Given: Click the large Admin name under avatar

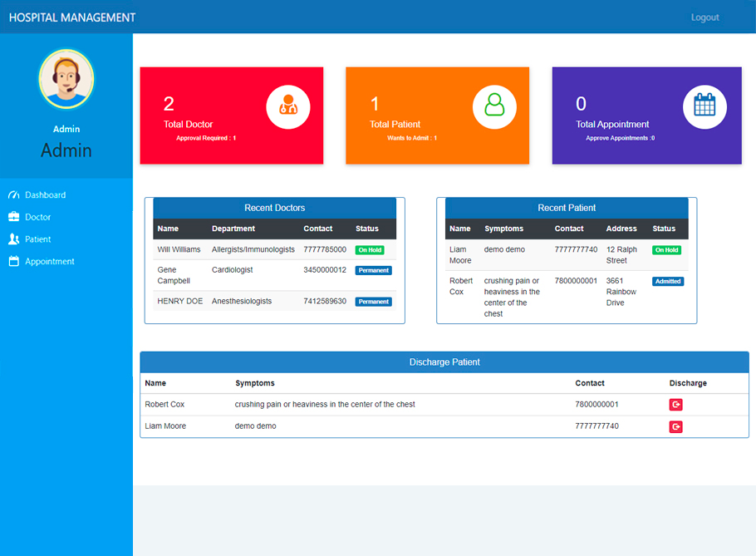Looking at the screenshot, I should tap(66, 150).
